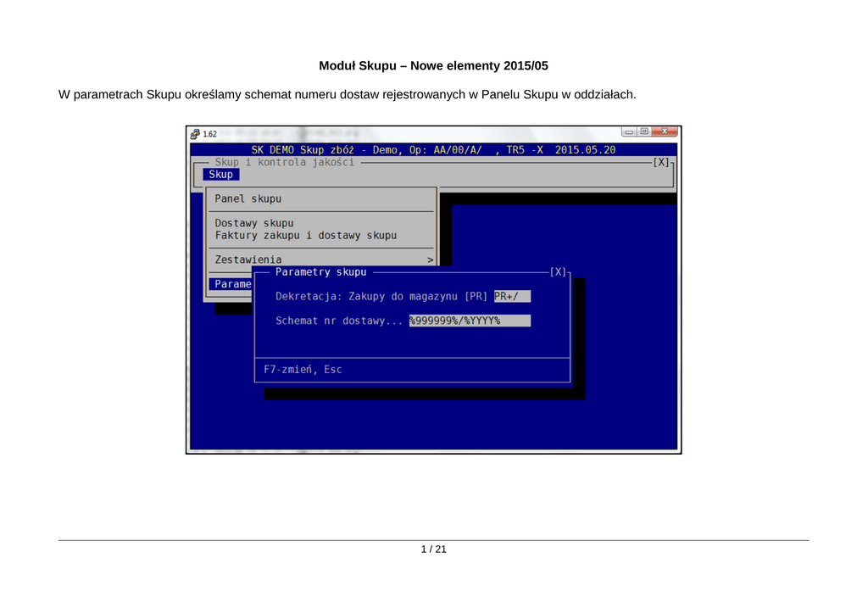Viewport: 868px width, 614px height.
Task: Click the Schemat nr dostawy field
Action: click(x=469, y=321)
